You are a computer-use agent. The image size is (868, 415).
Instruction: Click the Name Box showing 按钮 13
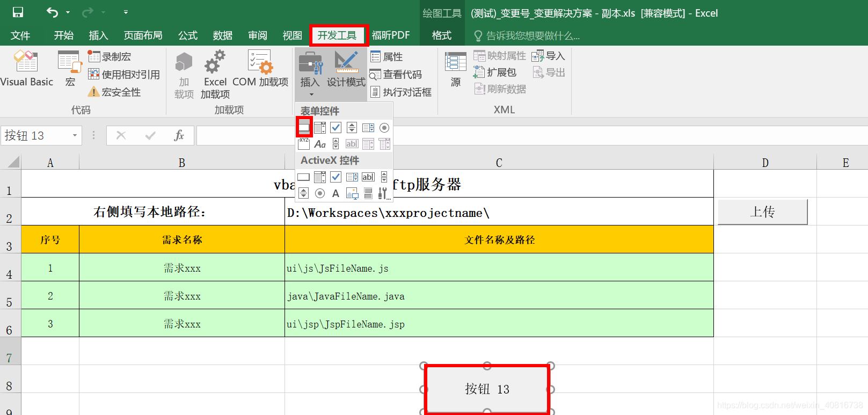35,135
